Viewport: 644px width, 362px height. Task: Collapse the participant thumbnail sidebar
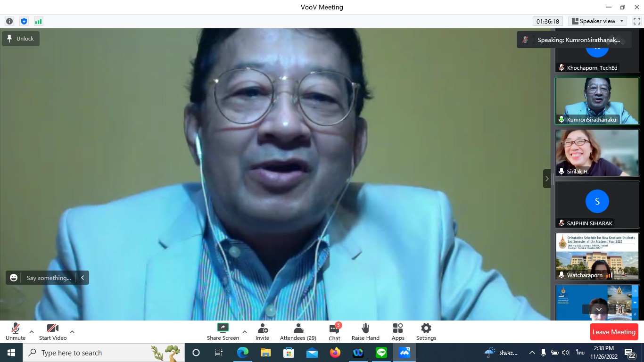coord(547,179)
